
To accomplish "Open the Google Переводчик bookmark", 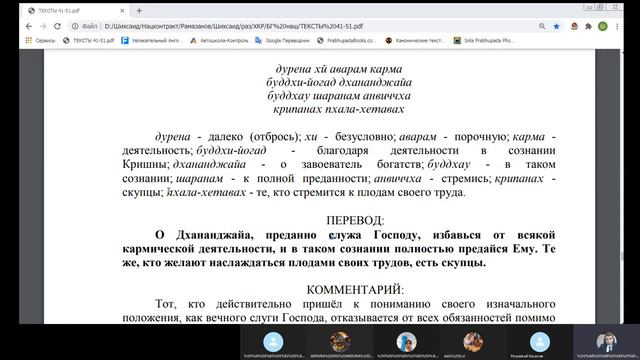I will pos(282,40).
